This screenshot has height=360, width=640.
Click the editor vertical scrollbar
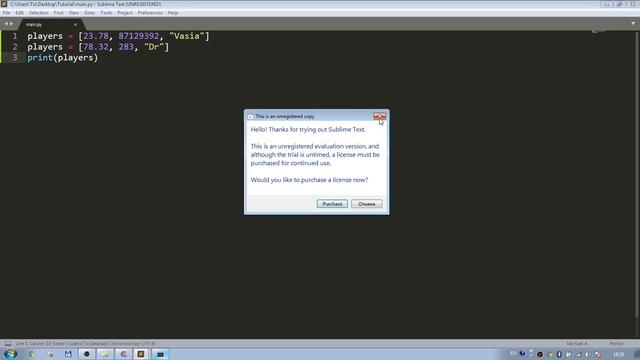coord(637,174)
